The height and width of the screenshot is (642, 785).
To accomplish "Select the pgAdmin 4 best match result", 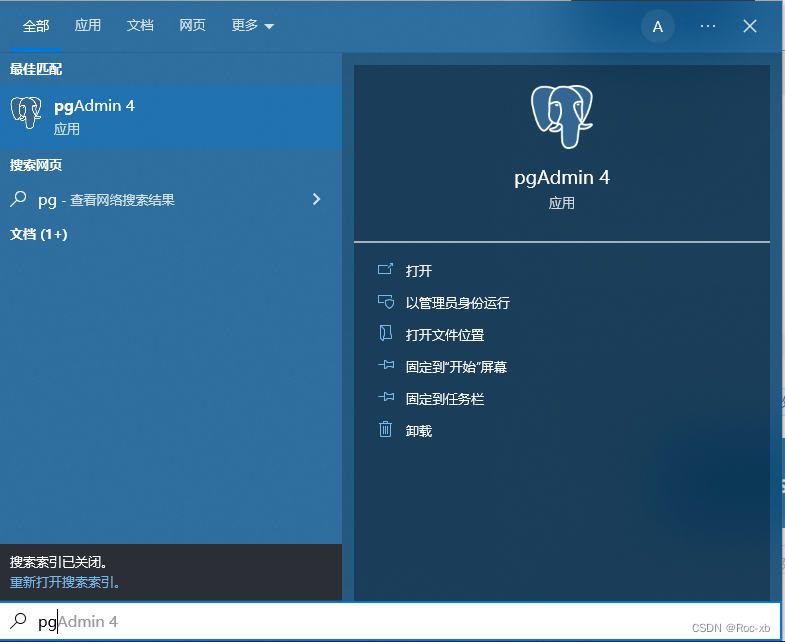I will pyautogui.click(x=171, y=117).
